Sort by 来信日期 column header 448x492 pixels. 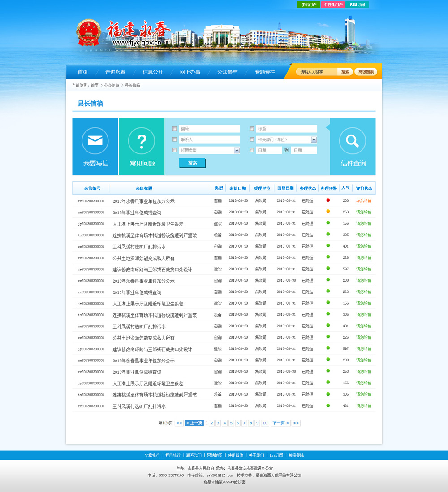(237, 188)
